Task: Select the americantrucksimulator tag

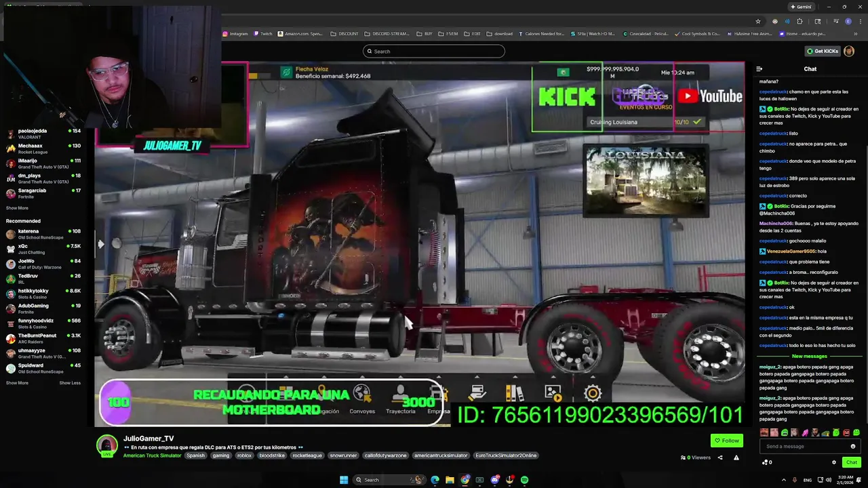Action: [x=440, y=455]
